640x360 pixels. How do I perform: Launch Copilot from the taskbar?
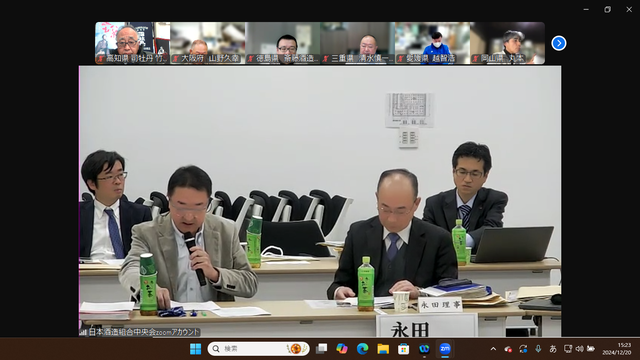342,349
